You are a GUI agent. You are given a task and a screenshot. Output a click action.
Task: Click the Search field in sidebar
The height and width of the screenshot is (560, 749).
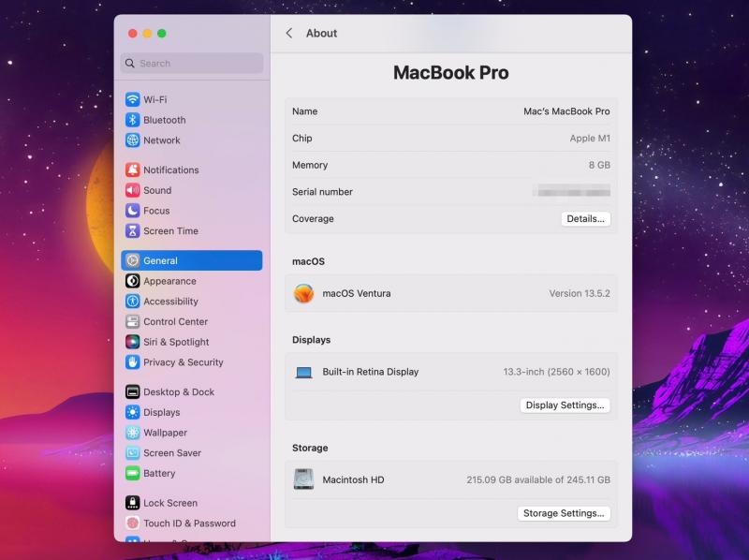click(192, 64)
